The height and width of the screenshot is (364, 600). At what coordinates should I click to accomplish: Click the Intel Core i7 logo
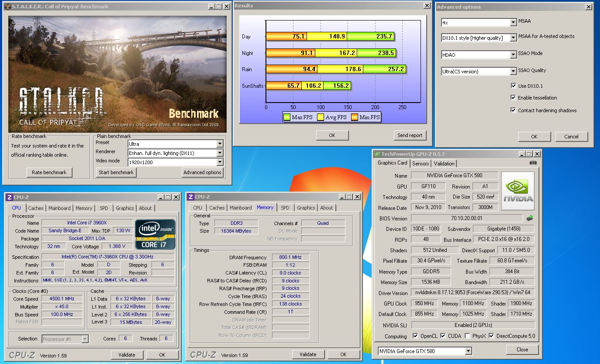[x=155, y=234]
